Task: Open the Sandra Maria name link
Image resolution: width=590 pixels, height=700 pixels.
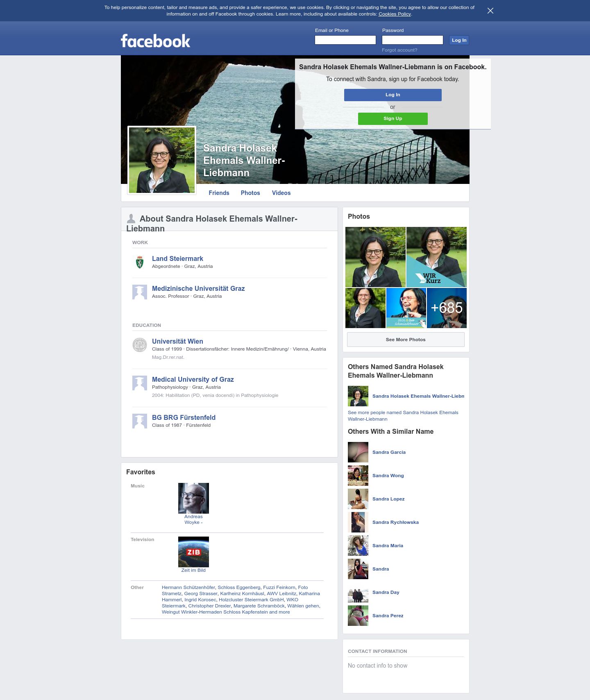Action: tap(388, 546)
